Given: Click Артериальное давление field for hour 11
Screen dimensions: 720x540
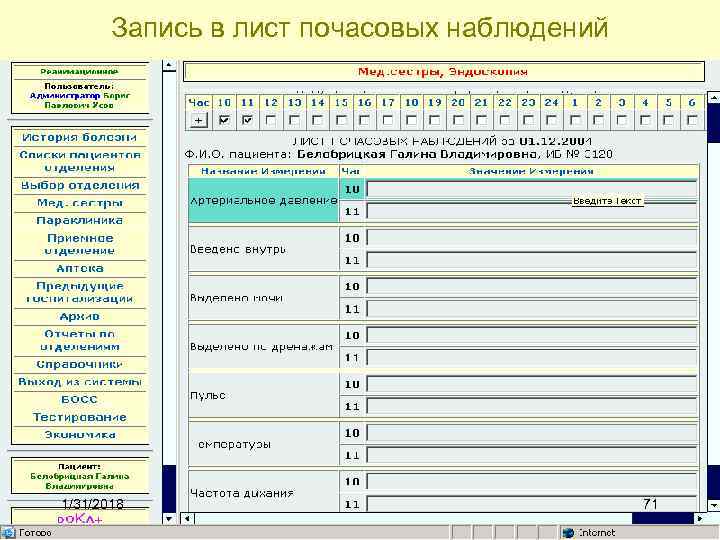Looking at the screenshot, I should coord(532,212).
